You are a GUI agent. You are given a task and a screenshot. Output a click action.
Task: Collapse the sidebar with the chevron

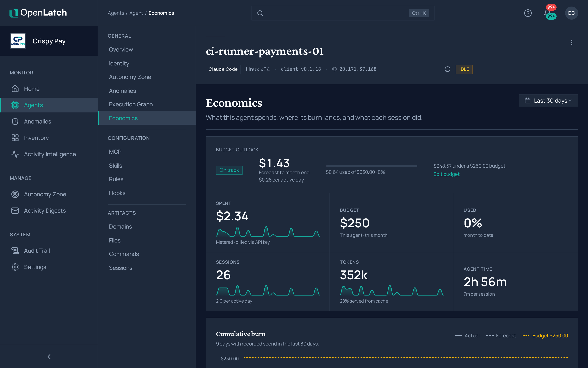(x=49, y=357)
